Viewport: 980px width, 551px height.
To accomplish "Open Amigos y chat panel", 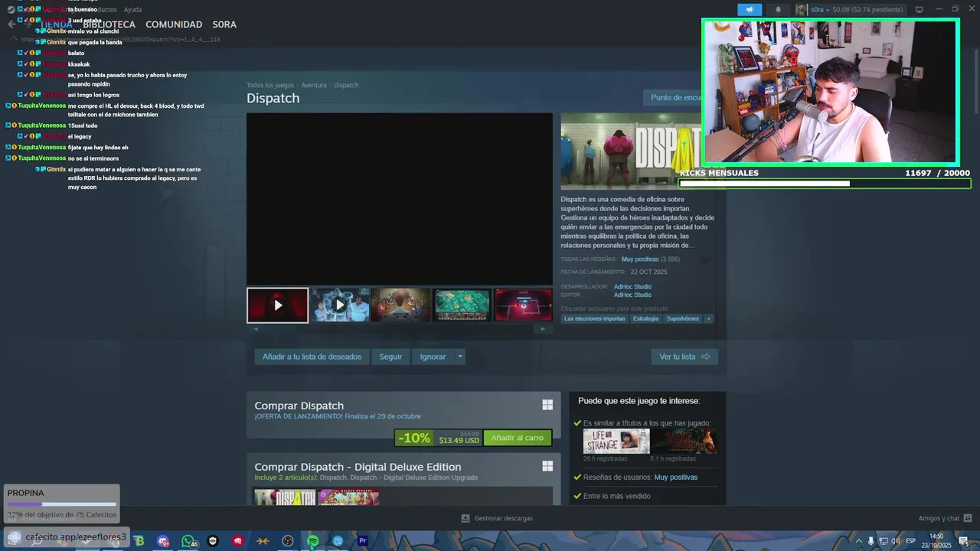I will tap(945, 518).
